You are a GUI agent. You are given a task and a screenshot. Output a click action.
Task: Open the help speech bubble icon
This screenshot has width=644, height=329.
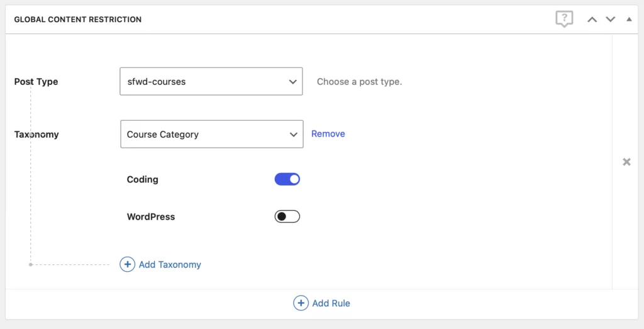564,19
